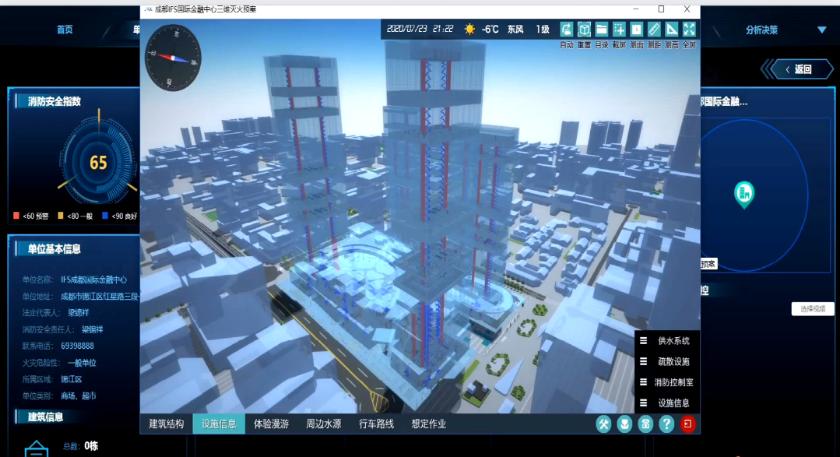The width and height of the screenshot is (840, 457).
Task: Switch to the 行车路线 tab
Action: click(x=376, y=424)
